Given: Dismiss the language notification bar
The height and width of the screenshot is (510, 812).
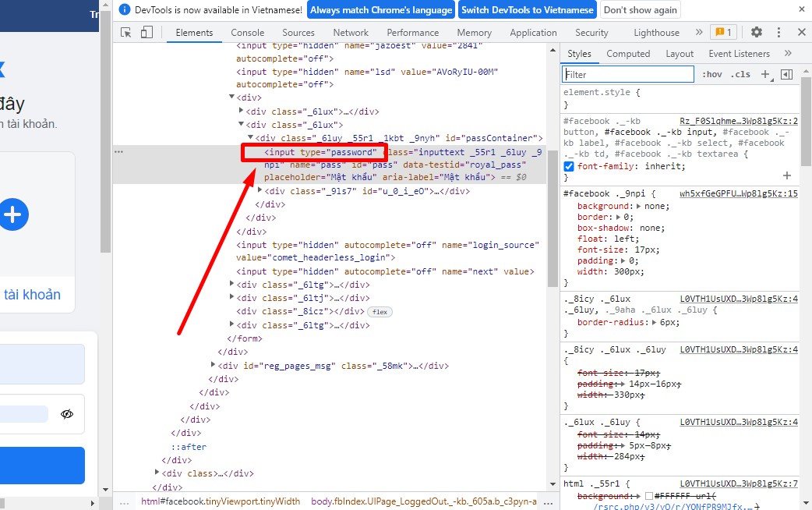Looking at the screenshot, I should (802, 9).
